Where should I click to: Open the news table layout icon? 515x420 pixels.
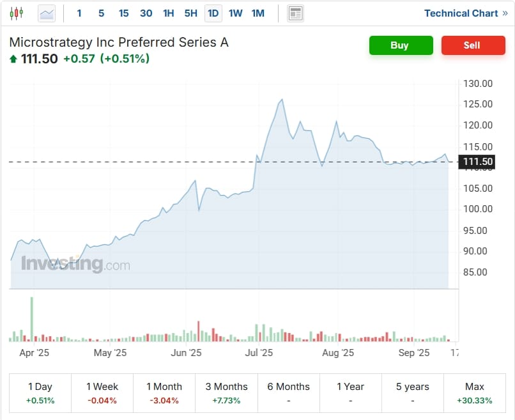pyautogui.click(x=295, y=13)
